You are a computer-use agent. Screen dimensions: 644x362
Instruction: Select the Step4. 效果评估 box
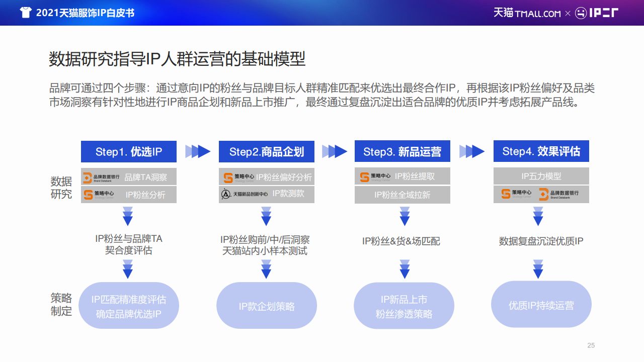541,151
